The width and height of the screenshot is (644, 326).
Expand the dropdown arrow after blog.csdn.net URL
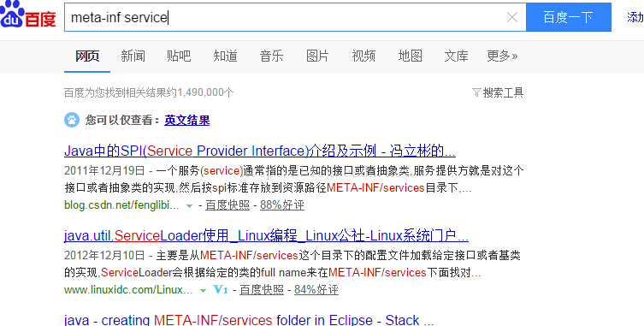pyautogui.click(x=189, y=205)
